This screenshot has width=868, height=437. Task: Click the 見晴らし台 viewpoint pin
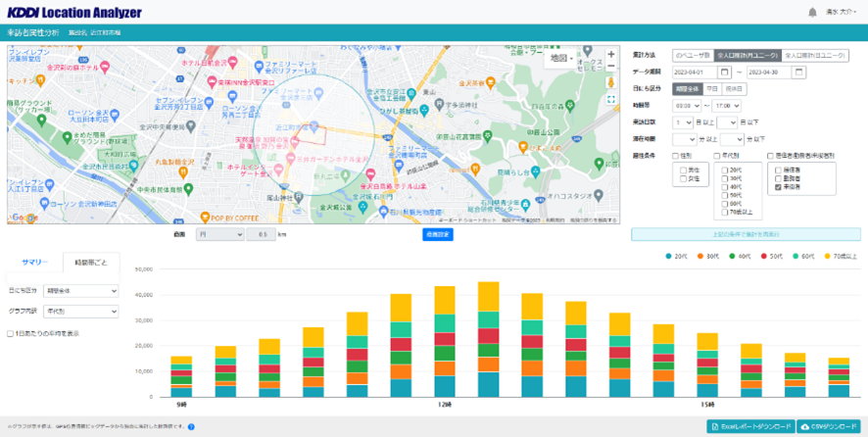[x=535, y=170]
